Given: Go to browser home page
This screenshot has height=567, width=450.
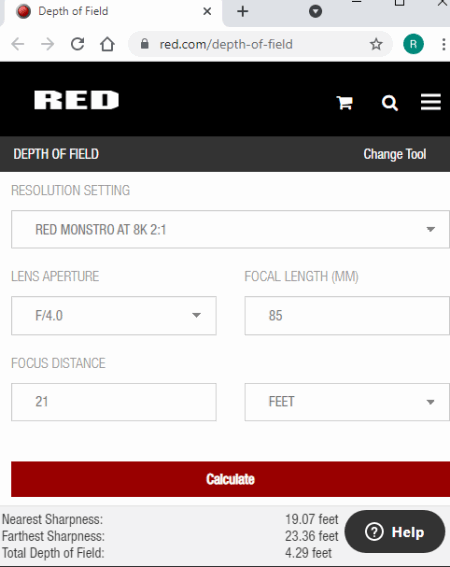Looking at the screenshot, I should pos(107,44).
